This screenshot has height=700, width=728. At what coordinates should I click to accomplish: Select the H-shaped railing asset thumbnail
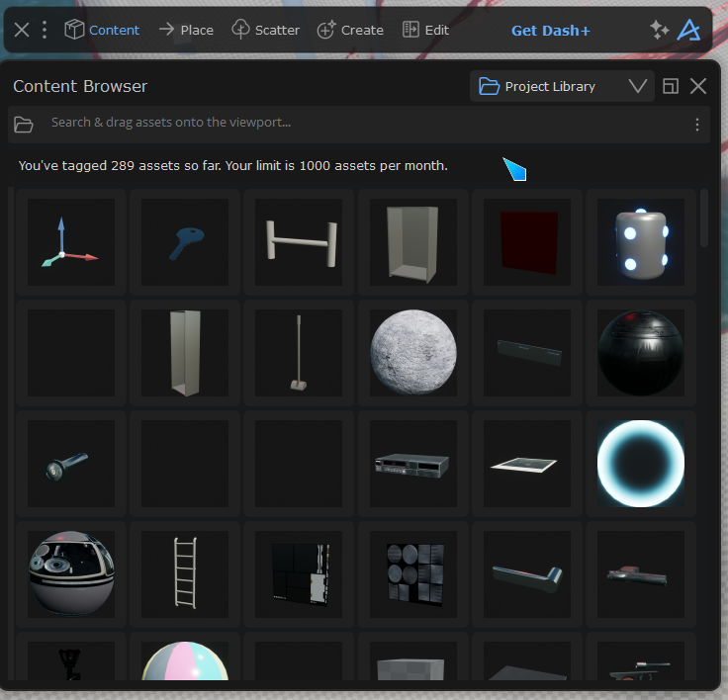point(299,242)
